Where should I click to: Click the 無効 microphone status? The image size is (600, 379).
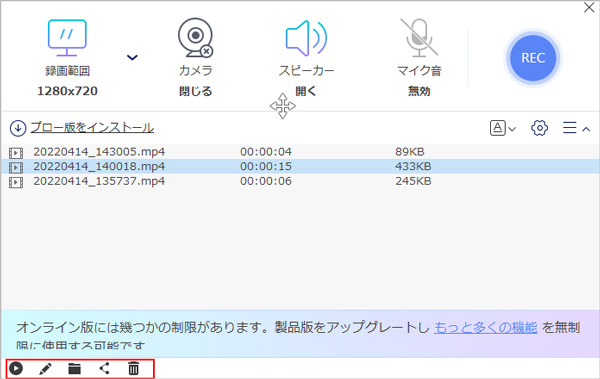point(419,91)
